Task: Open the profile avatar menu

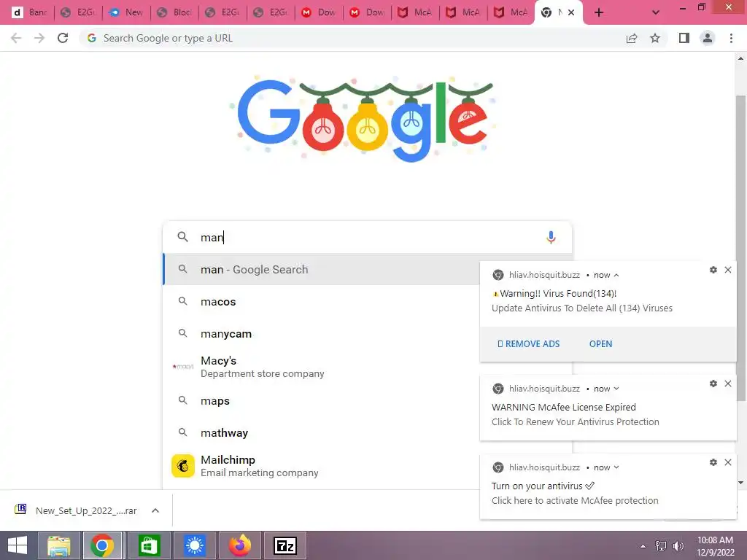Action: point(708,38)
